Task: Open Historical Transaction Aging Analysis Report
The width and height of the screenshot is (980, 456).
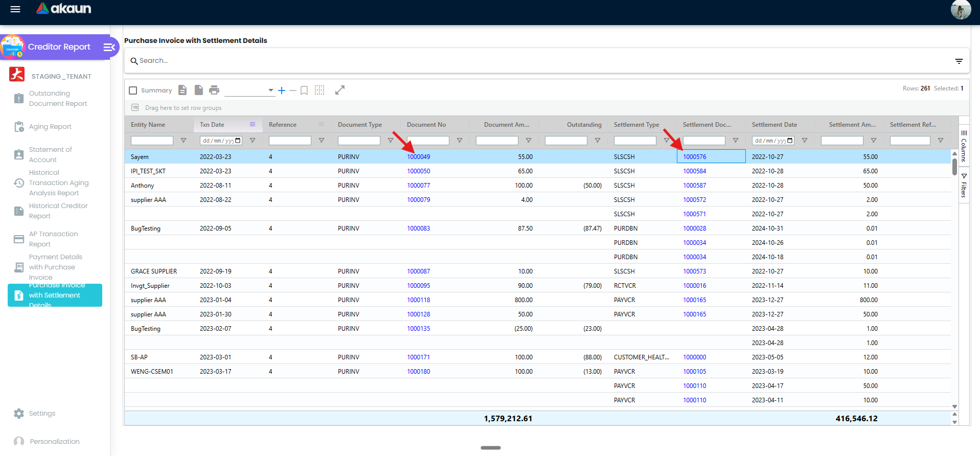Action: 59,183
